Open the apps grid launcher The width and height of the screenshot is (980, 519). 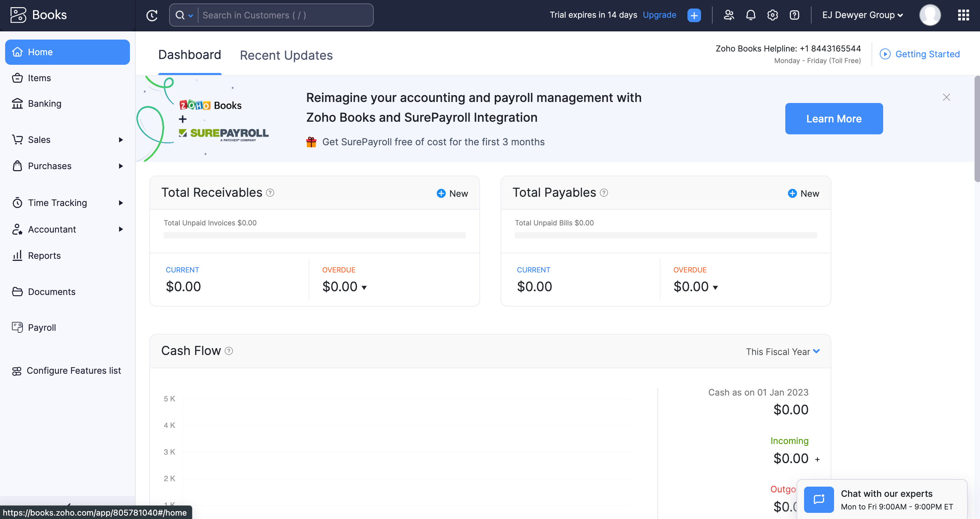pyautogui.click(x=963, y=15)
